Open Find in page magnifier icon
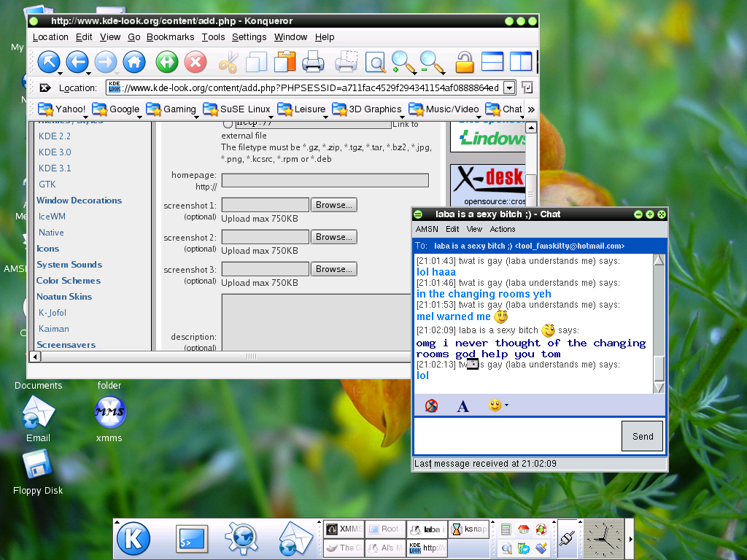 point(376,62)
